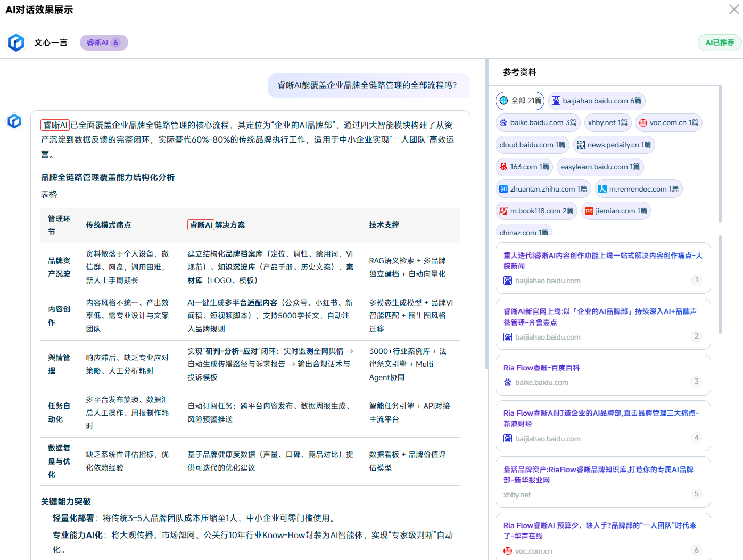Click the baijiahao icon in chip 6篇
The height and width of the screenshot is (560, 743).
[x=556, y=101]
